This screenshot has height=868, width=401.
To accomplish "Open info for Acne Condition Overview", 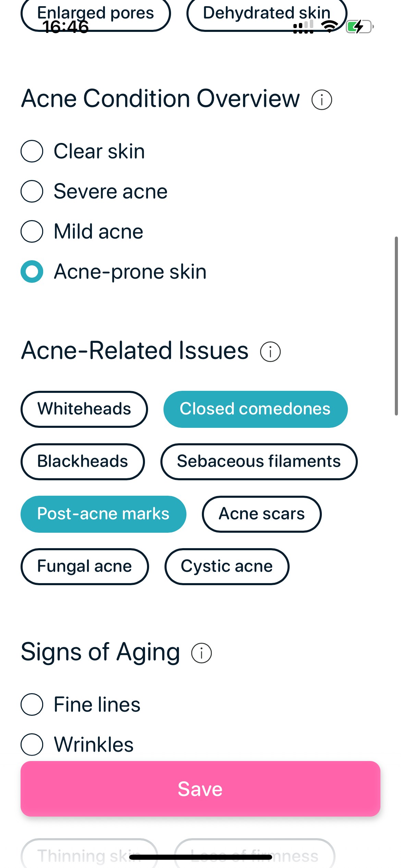I will click(x=322, y=100).
